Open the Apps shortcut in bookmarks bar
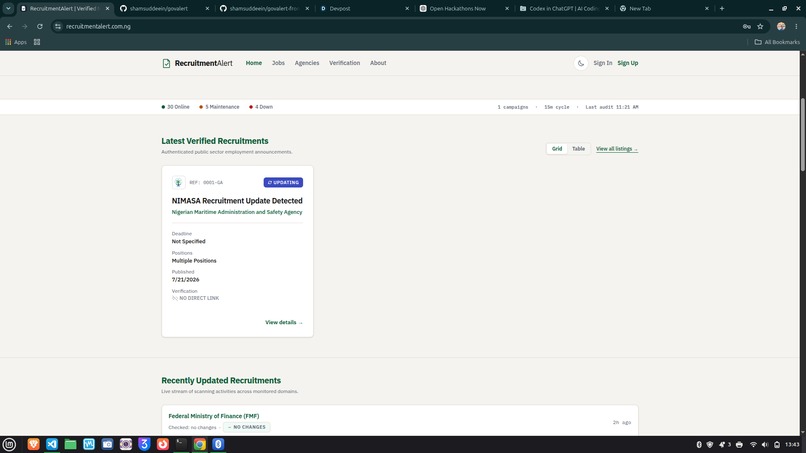The image size is (806, 453). (16, 42)
